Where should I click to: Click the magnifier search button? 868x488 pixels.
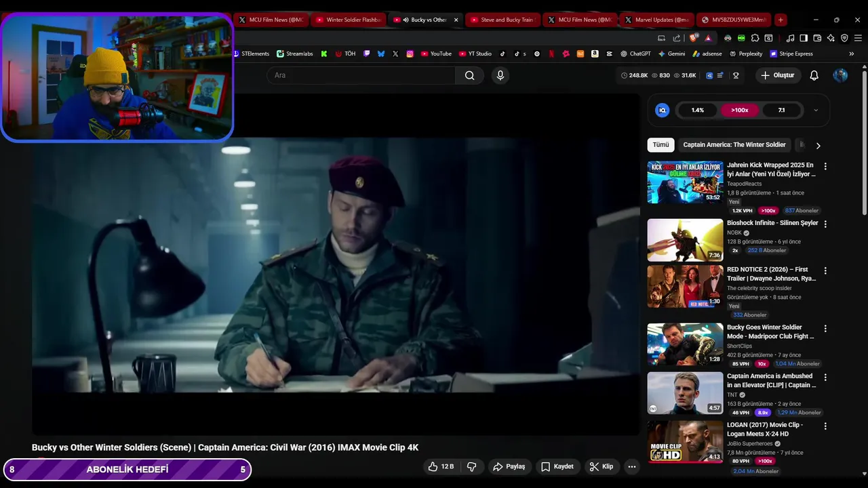[x=469, y=75]
